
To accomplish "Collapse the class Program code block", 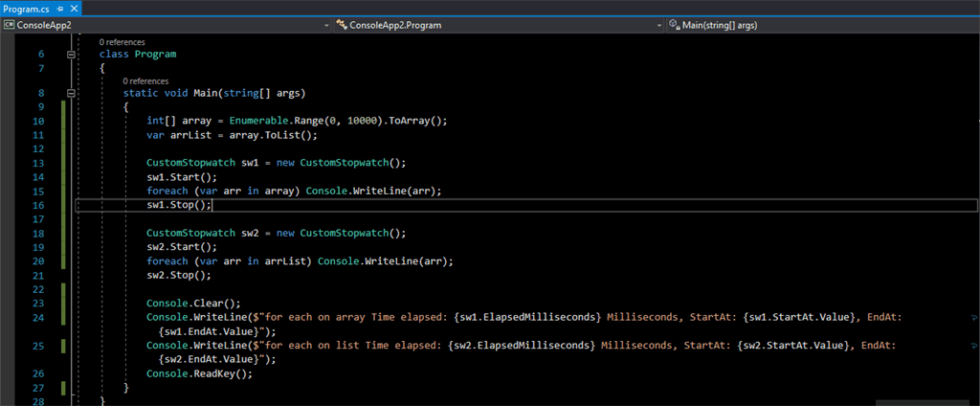I will tap(71, 55).
